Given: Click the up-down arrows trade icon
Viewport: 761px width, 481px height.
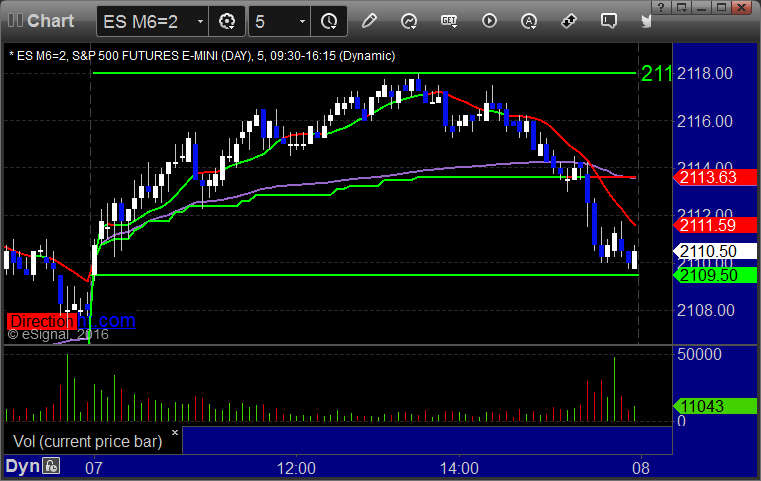Looking at the screenshot, I should [x=569, y=21].
